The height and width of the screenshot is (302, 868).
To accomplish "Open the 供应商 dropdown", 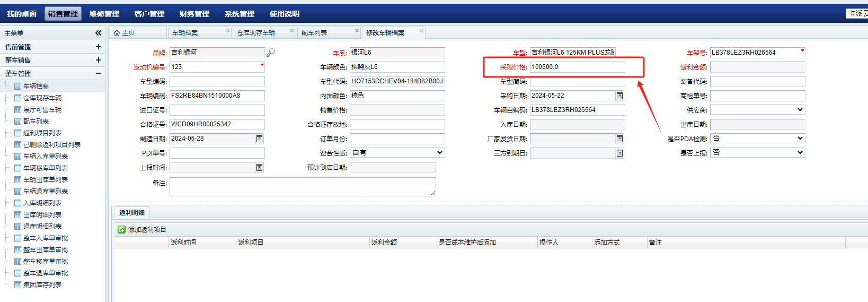I will pos(800,109).
